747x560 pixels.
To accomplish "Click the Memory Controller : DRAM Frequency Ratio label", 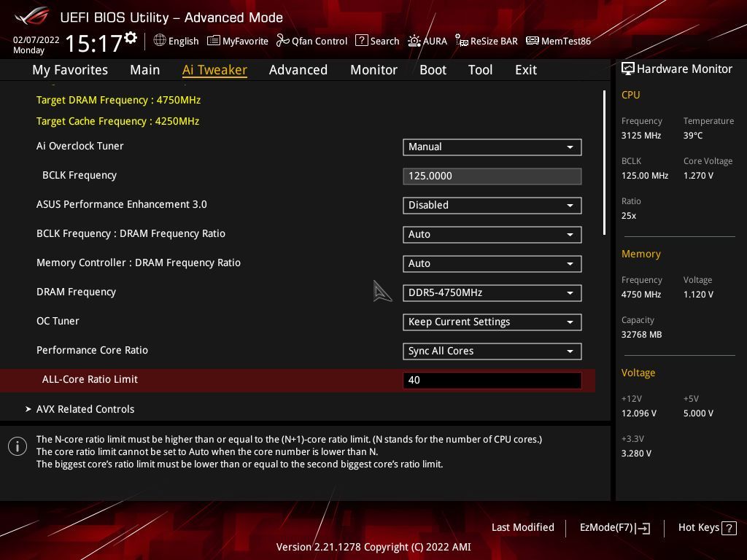I will 138,262.
